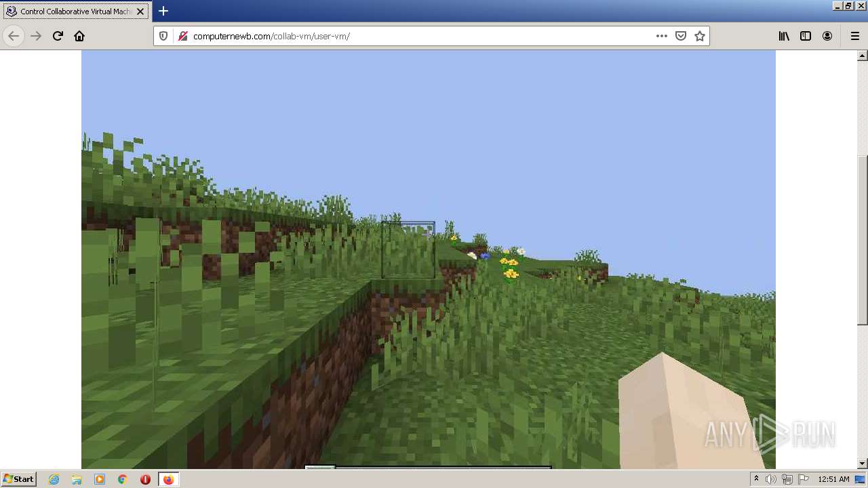The image size is (868, 488).
Task: Save the page to Pocket
Action: pyautogui.click(x=681, y=36)
